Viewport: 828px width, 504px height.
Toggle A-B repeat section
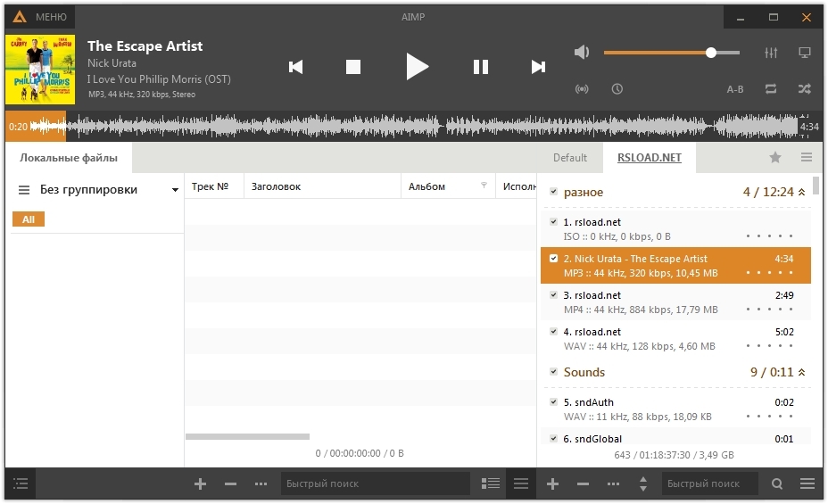(734, 89)
